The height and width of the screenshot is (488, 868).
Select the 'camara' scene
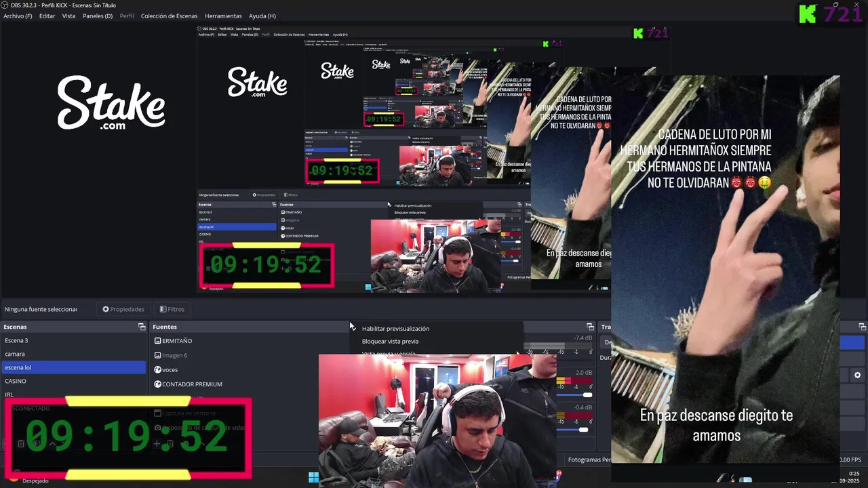[x=73, y=354]
